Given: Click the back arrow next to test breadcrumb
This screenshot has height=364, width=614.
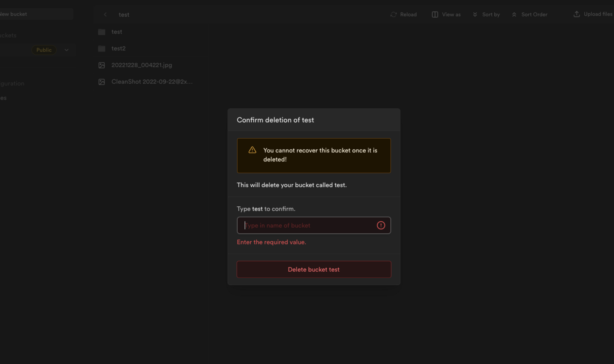Looking at the screenshot, I should (105, 14).
